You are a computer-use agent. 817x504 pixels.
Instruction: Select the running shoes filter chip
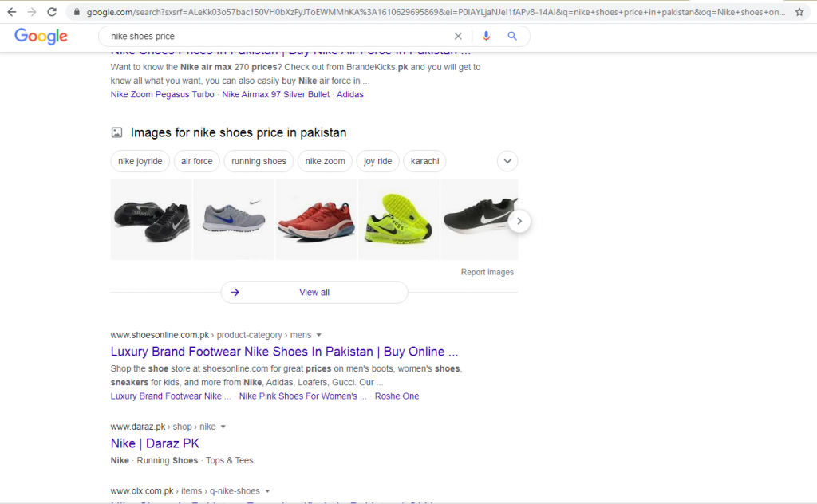tap(259, 161)
